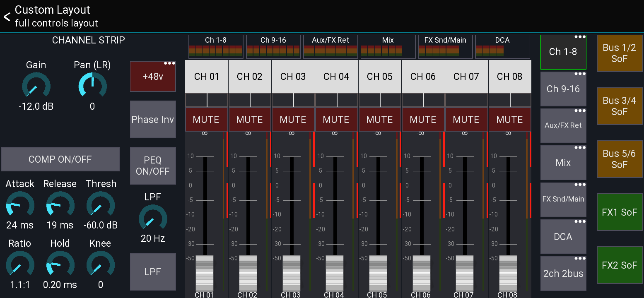Switch PEQ ON/OFF for the channel
This screenshot has width=644, height=298.
[x=153, y=166]
